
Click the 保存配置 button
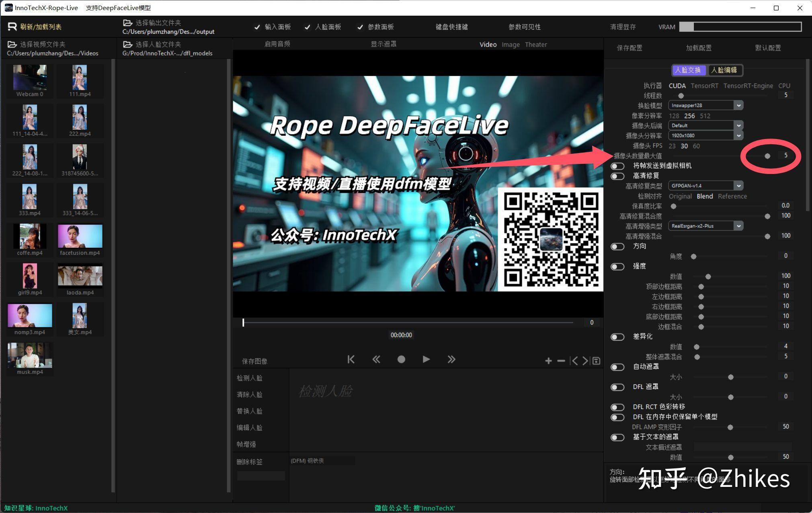click(x=630, y=48)
